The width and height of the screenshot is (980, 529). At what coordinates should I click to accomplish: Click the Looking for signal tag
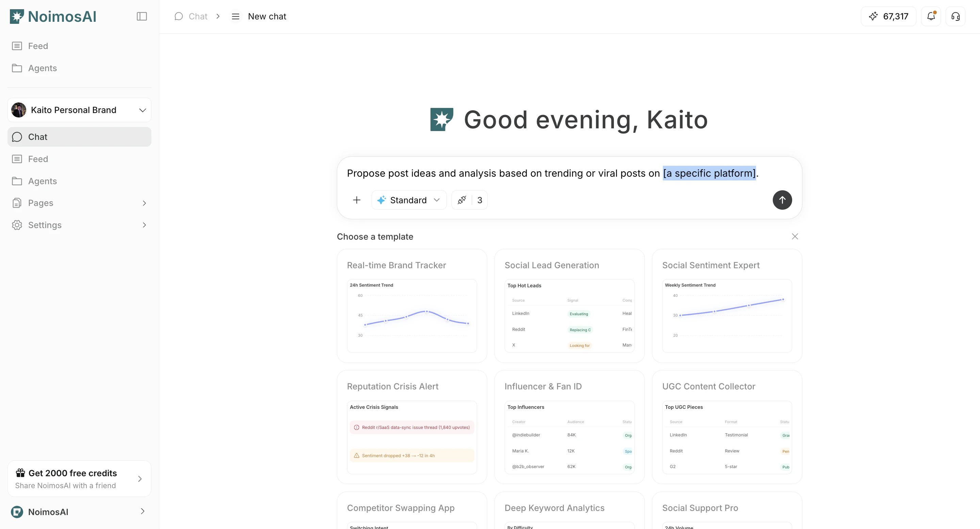pyautogui.click(x=579, y=346)
